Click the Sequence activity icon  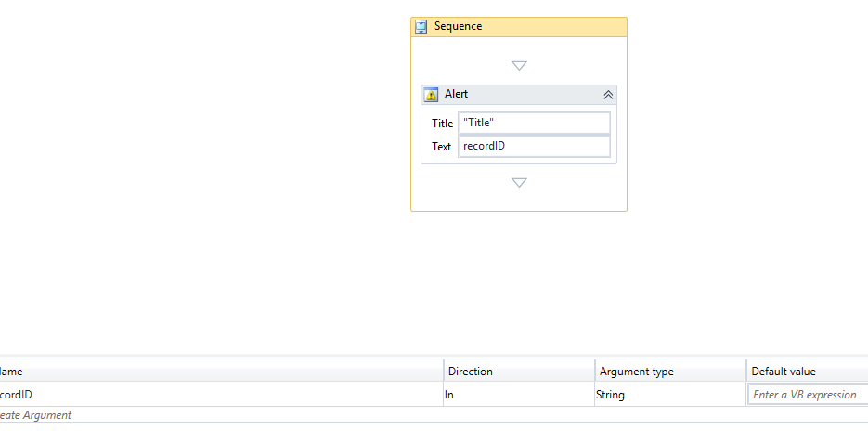tap(421, 27)
